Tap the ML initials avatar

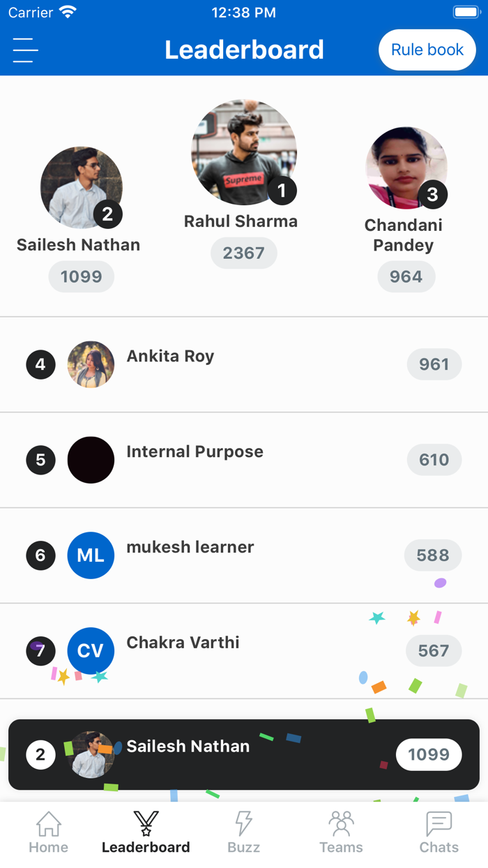point(91,555)
